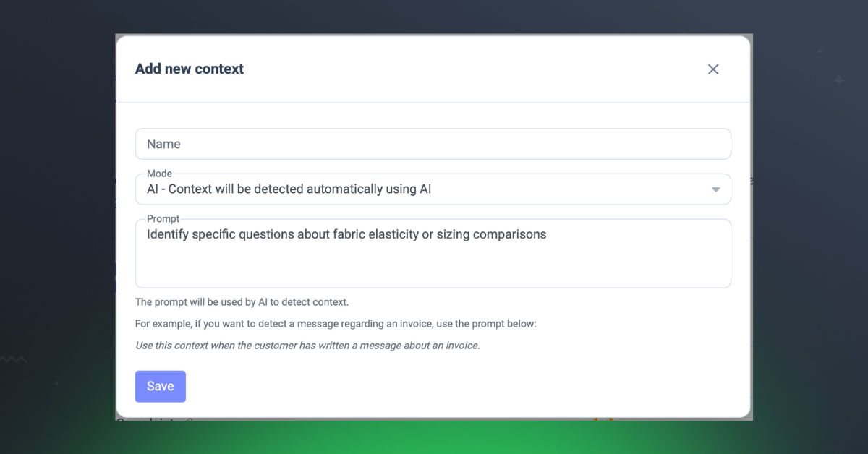Click the sparkle star decoration in background
868x454 pixels.
click(x=839, y=81)
